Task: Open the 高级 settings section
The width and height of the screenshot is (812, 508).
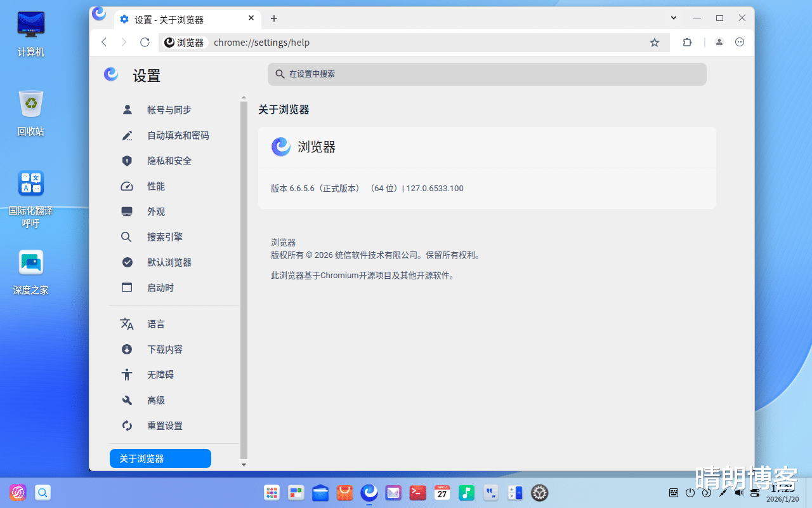Action: click(156, 400)
